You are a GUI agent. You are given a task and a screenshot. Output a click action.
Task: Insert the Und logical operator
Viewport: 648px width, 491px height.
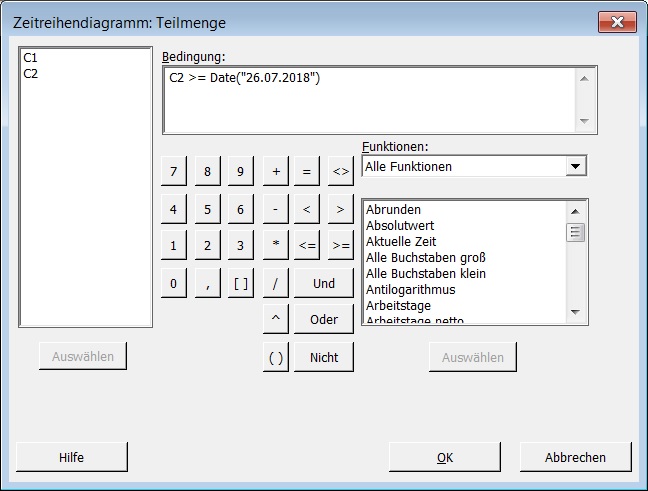click(x=324, y=283)
